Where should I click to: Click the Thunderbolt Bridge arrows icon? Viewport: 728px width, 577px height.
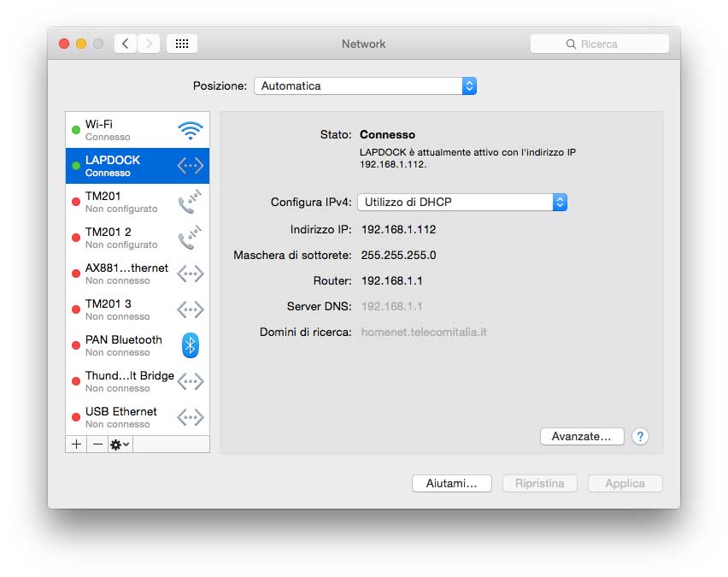pyautogui.click(x=191, y=381)
